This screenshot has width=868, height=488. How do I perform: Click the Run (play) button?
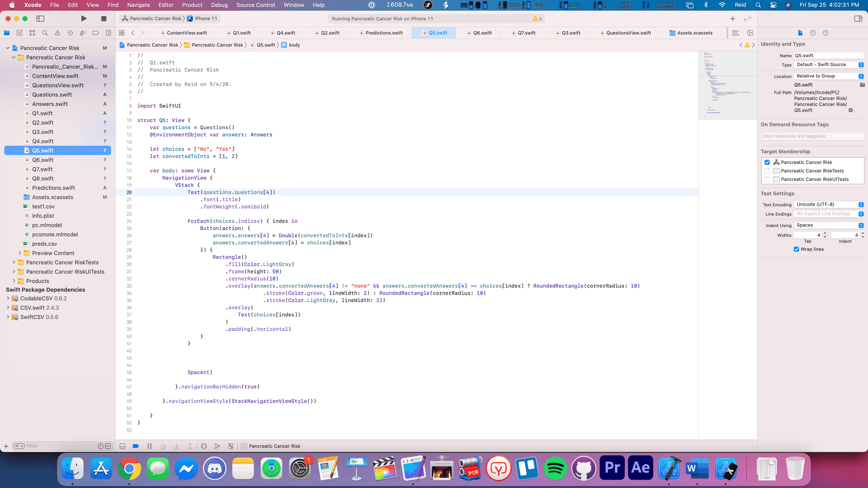click(x=84, y=19)
